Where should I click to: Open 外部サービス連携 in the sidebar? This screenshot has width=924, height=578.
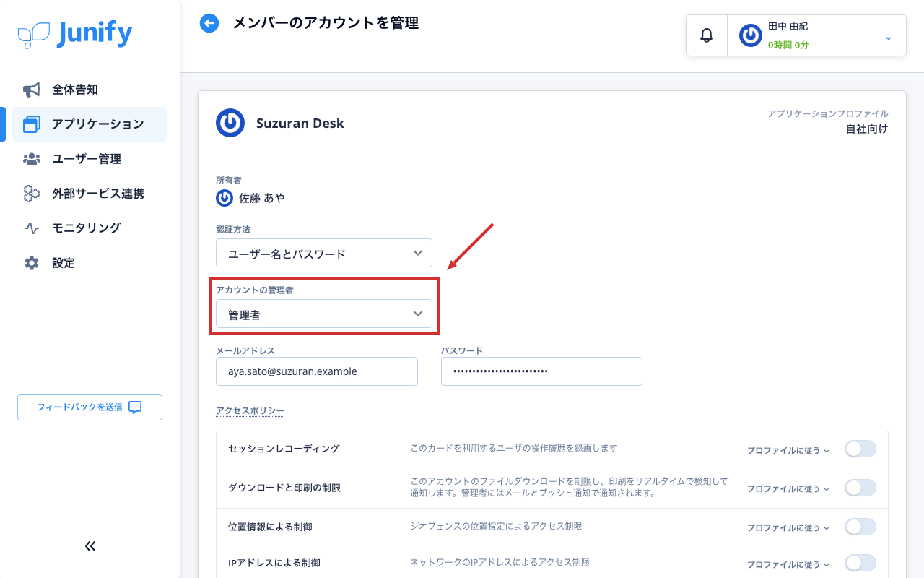click(90, 194)
